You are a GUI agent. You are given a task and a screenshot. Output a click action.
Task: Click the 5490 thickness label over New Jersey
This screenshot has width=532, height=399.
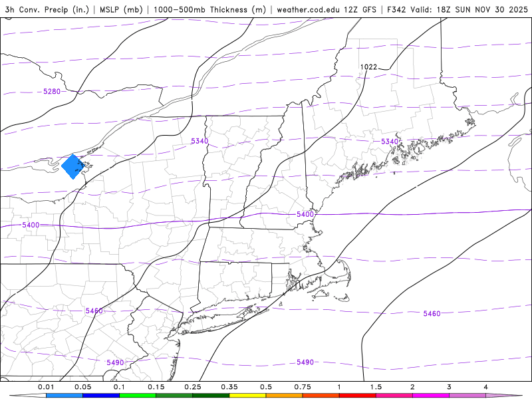[115, 362]
